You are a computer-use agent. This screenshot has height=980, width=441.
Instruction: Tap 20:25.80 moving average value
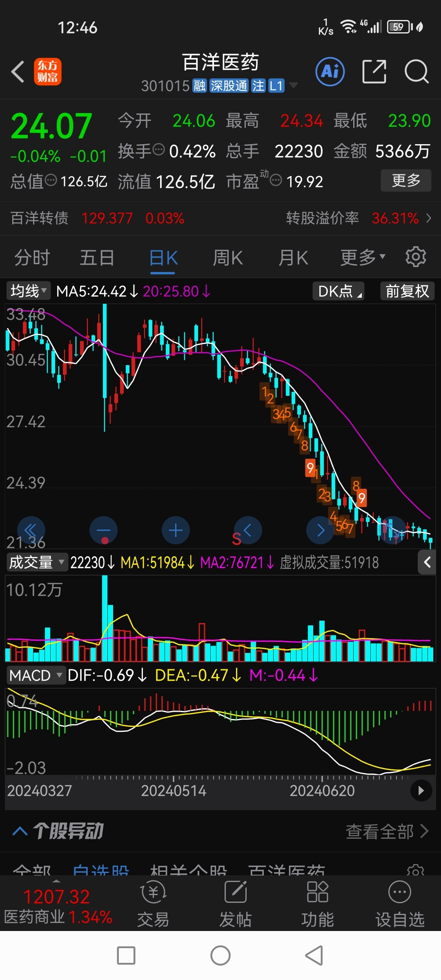tap(176, 292)
